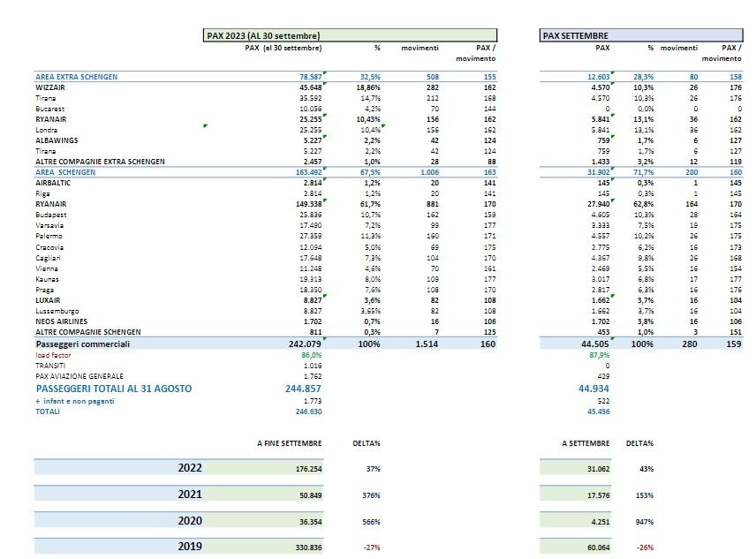This screenshot has height=559, width=756.
Task: Select the Palermo destination cell
Action: tap(49, 237)
